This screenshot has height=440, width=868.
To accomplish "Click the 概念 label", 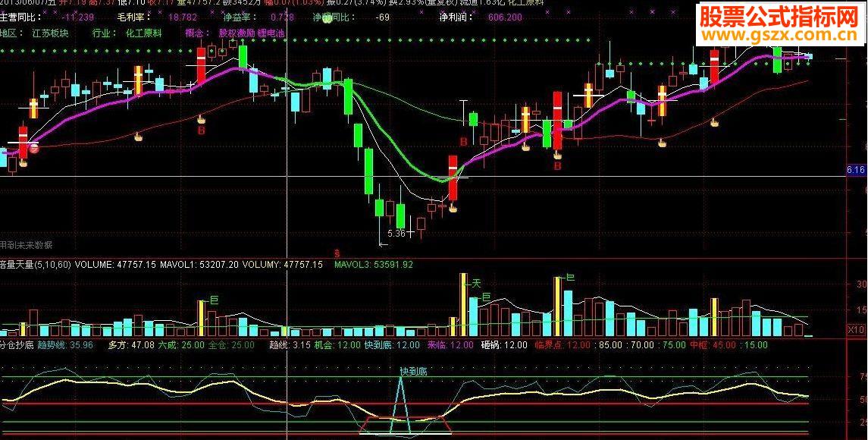I will tap(198, 33).
